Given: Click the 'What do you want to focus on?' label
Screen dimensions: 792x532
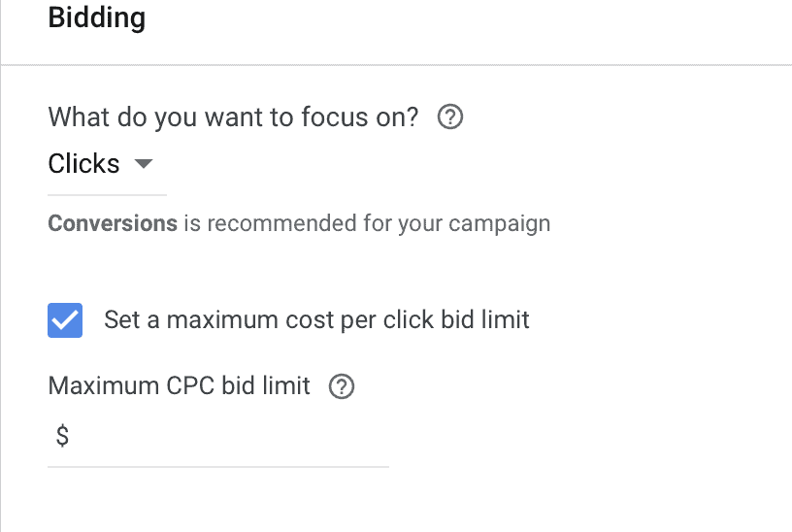Looking at the screenshot, I should click(233, 117).
